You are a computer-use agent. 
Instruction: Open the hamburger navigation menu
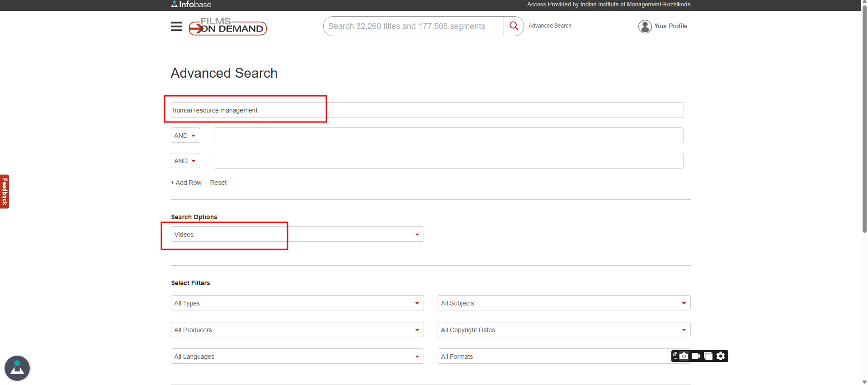click(x=176, y=27)
